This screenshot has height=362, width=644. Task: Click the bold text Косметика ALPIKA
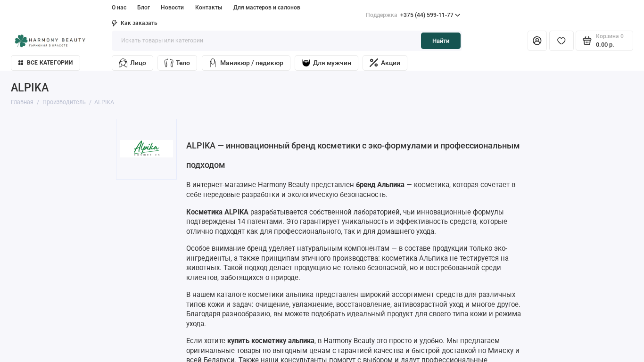[217, 212]
